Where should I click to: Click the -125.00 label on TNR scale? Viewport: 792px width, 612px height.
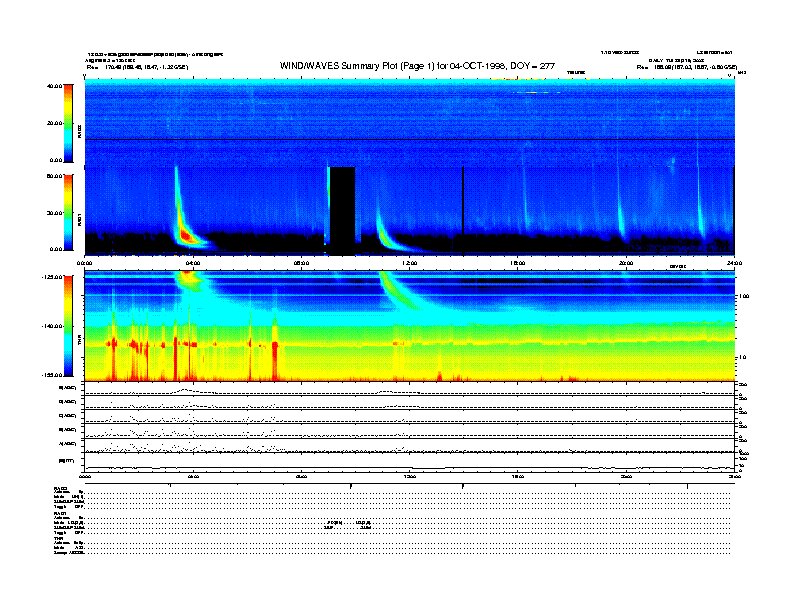52,277
